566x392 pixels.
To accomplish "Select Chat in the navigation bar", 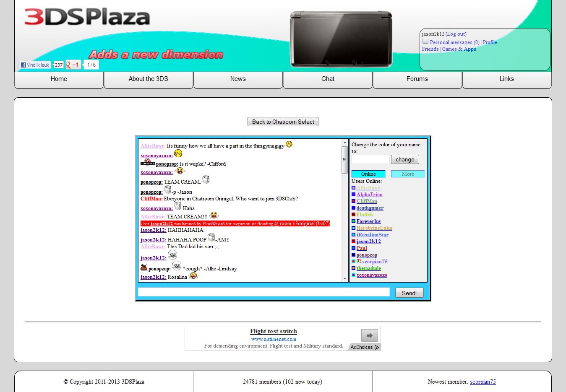I will [328, 80].
